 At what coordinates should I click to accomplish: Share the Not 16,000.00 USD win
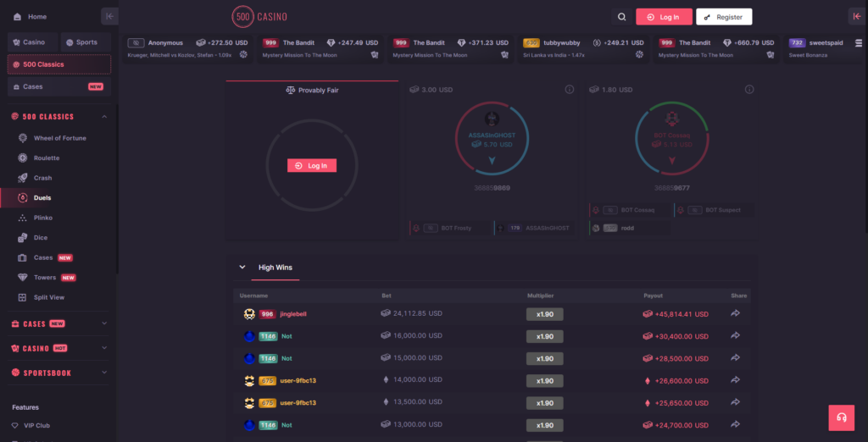click(x=735, y=336)
